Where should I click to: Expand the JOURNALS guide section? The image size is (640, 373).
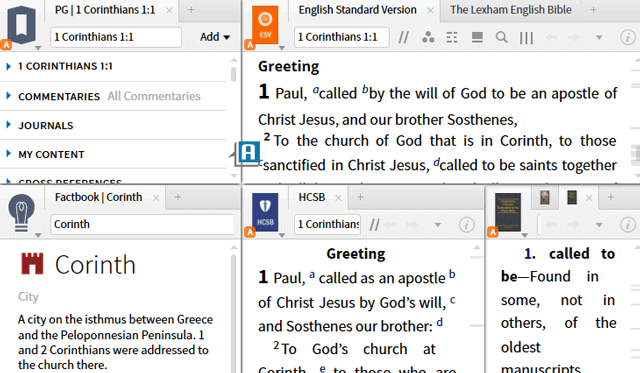tap(9, 125)
